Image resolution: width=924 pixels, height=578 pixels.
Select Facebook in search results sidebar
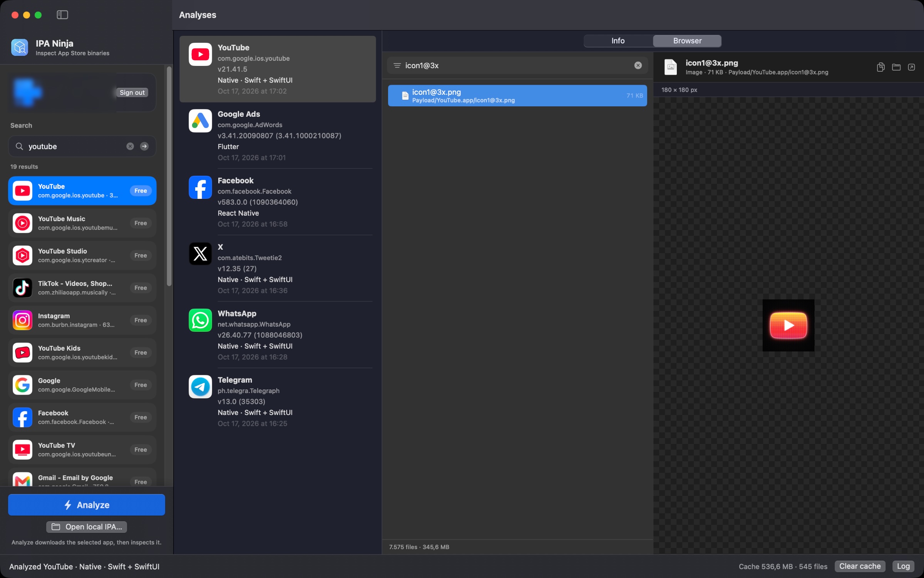pos(82,417)
